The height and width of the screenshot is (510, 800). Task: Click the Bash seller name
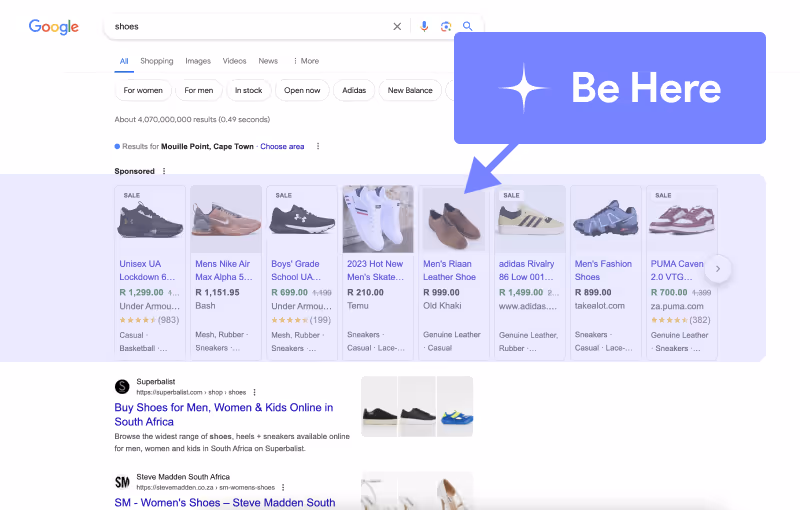pyautogui.click(x=205, y=306)
